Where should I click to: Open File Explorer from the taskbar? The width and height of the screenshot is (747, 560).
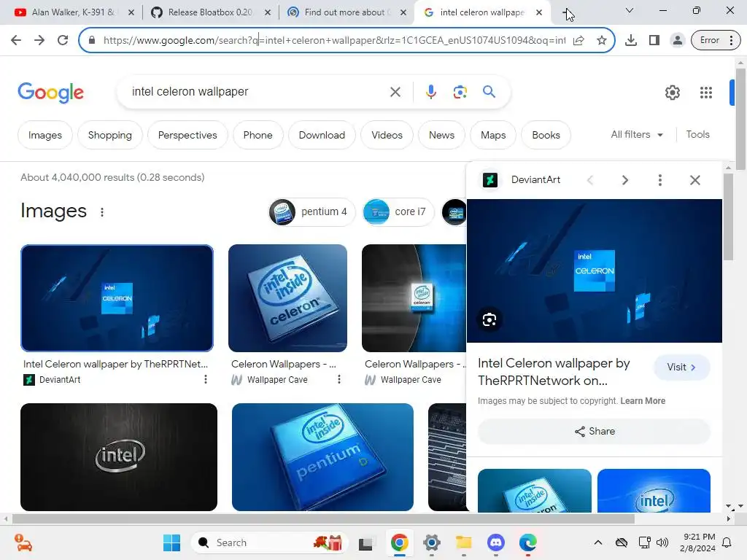(x=463, y=542)
